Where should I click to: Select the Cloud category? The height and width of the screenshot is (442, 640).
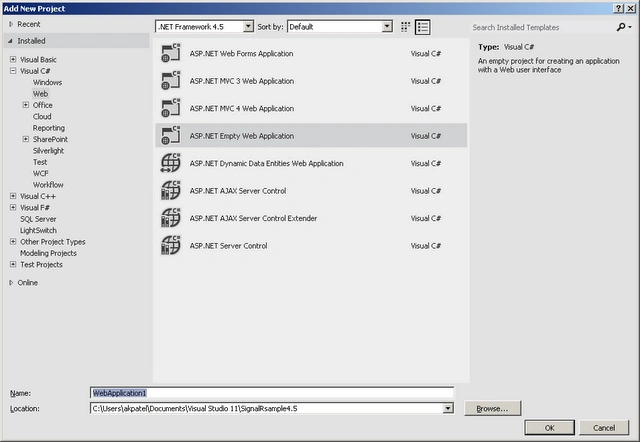tap(42, 116)
